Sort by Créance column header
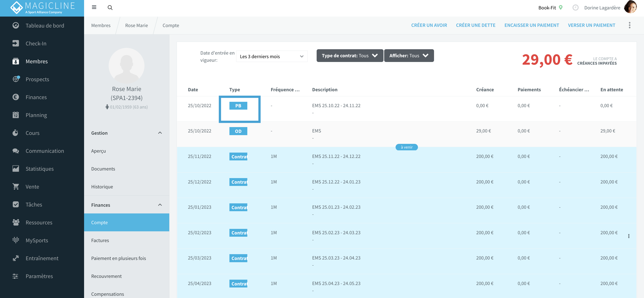 point(485,89)
